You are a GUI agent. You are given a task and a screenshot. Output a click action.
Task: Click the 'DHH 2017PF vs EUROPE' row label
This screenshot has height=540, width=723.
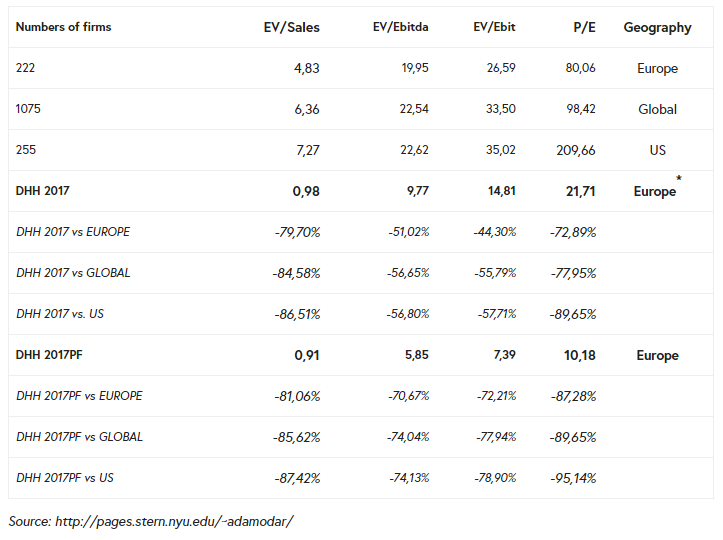coord(80,396)
